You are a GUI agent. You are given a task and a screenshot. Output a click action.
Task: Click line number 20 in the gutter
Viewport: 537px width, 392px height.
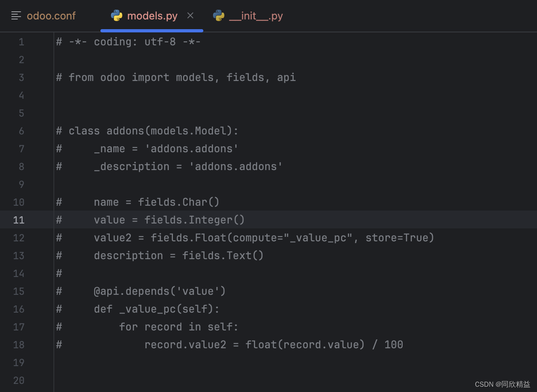click(x=19, y=380)
